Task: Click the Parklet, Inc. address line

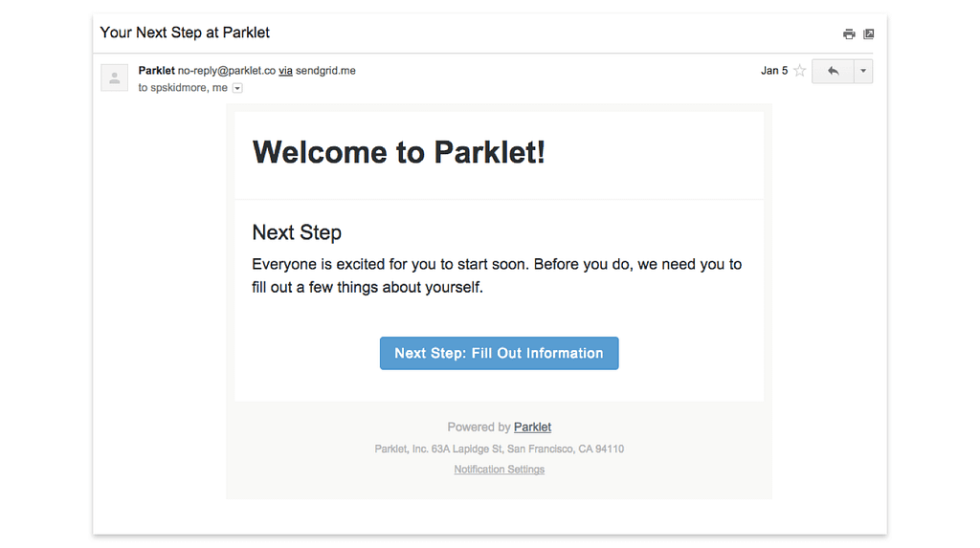Action: pyautogui.click(x=500, y=449)
